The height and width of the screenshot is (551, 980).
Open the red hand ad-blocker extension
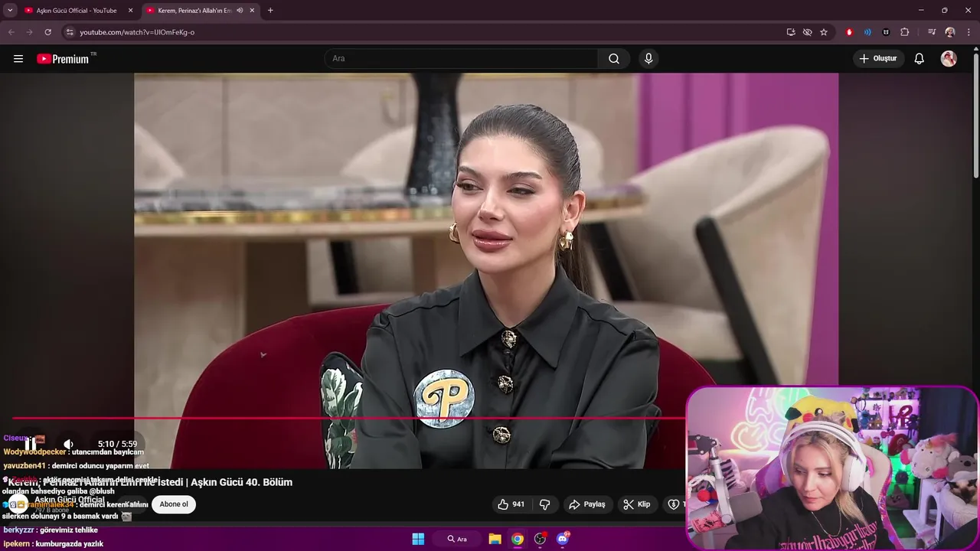click(849, 32)
